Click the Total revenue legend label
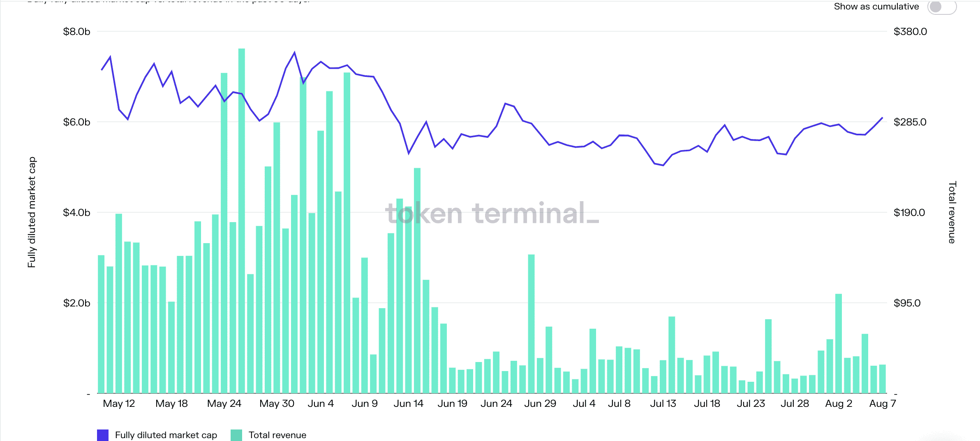The image size is (980, 441). pyautogui.click(x=277, y=435)
